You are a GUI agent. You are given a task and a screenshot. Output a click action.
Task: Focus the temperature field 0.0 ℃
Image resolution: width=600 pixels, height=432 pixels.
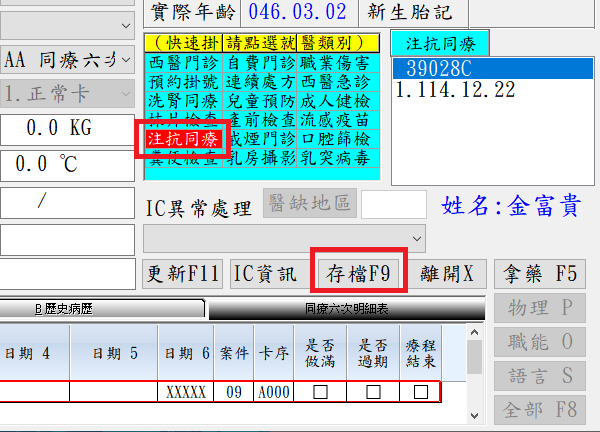(x=67, y=165)
